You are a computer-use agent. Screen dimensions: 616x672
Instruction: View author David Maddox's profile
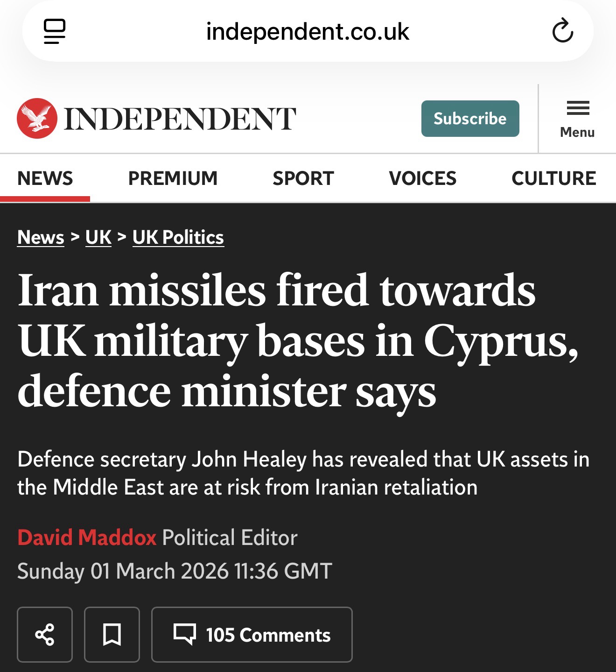[87, 538]
